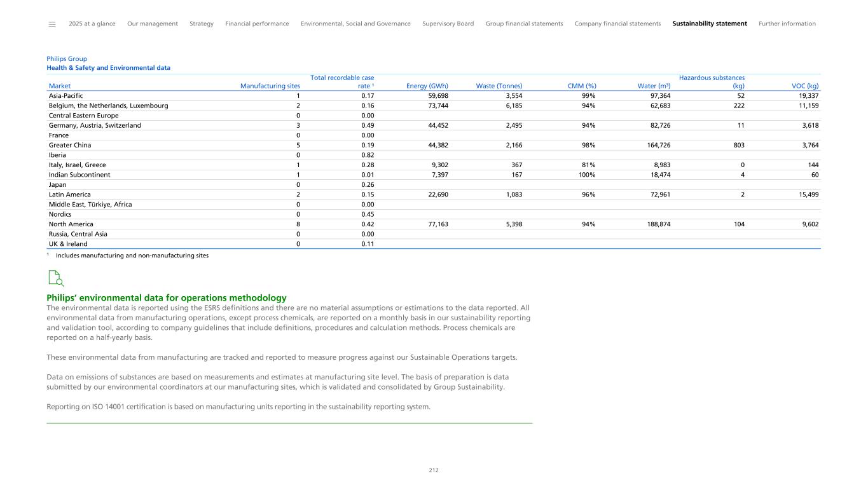This screenshot has width=868, height=490.
Task: Open the Our management section
Action: (x=153, y=24)
